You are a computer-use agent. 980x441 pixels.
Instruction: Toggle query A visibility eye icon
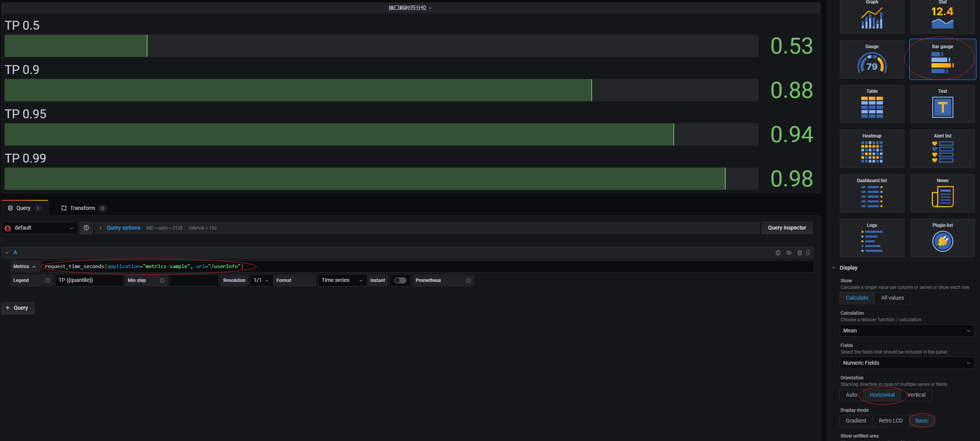click(789, 253)
